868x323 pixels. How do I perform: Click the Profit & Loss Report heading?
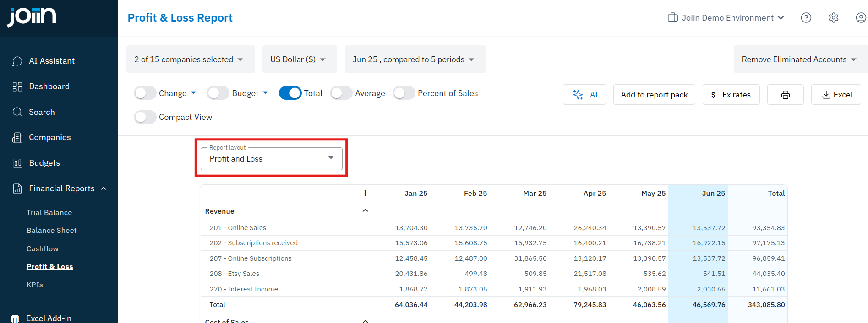pyautogui.click(x=180, y=18)
